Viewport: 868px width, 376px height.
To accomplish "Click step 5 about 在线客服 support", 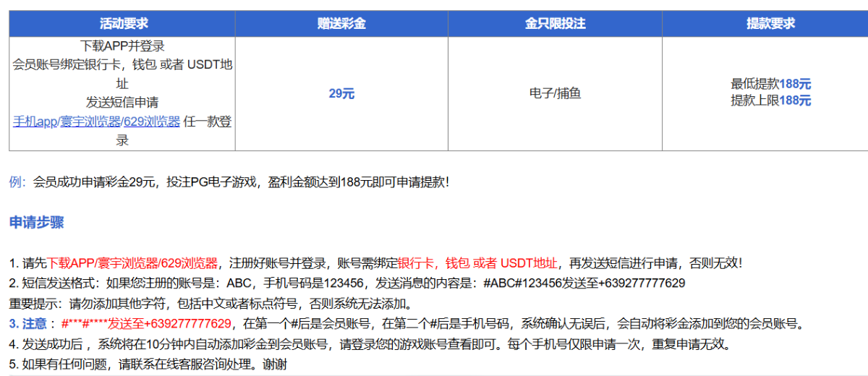I will (x=148, y=364).
